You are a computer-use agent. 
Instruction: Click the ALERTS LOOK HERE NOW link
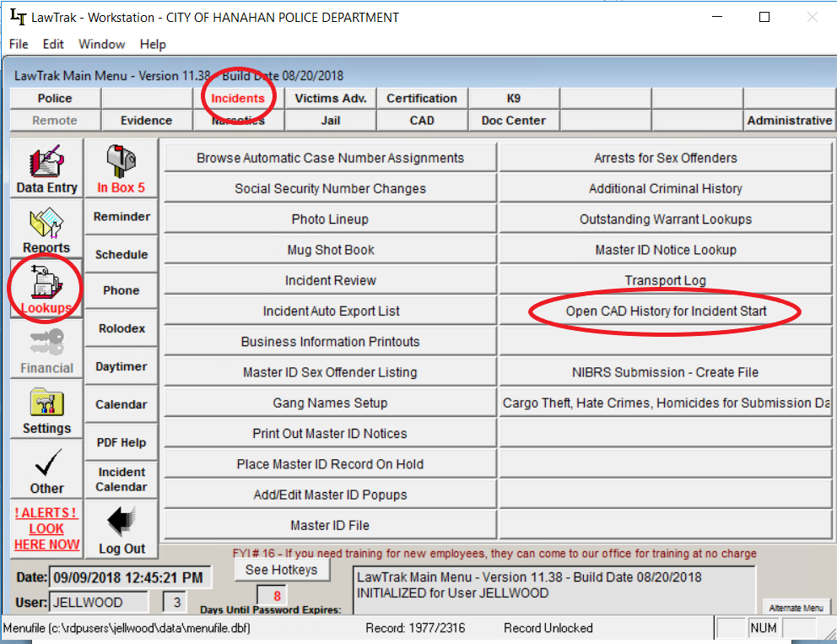(x=46, y=528)
